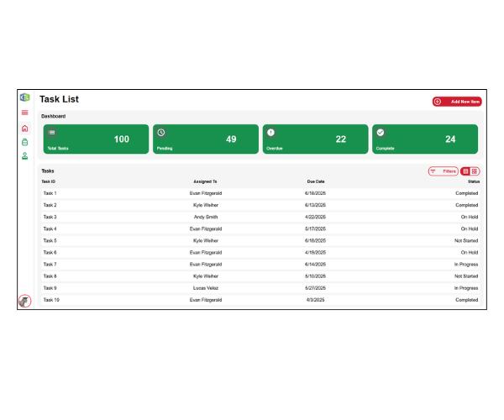Open the user avatar at sidebar bottom

point(24,301)
